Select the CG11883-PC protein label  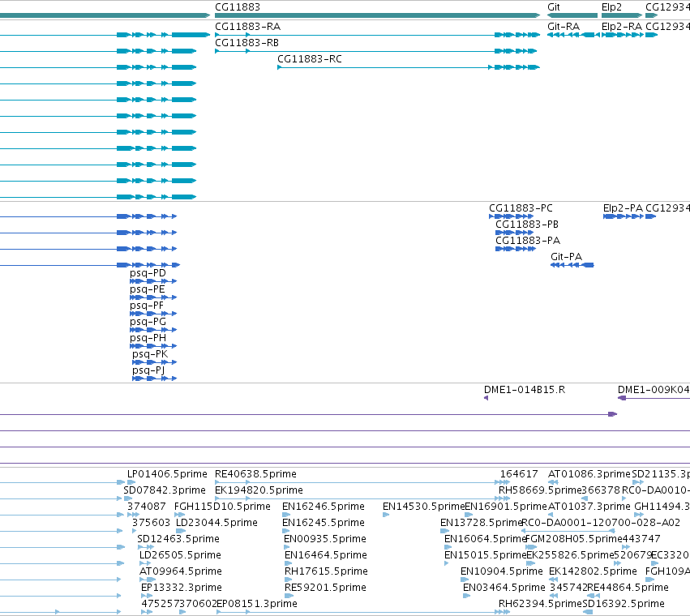521,208
